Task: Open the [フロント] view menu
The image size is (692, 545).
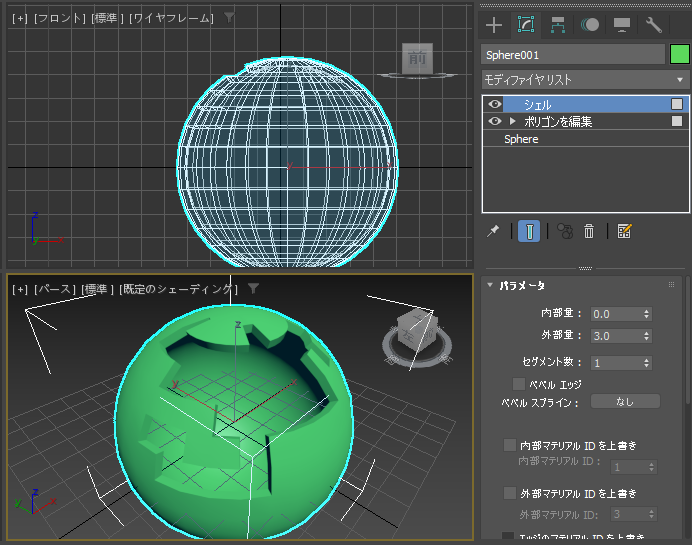Action: (60, 19)
